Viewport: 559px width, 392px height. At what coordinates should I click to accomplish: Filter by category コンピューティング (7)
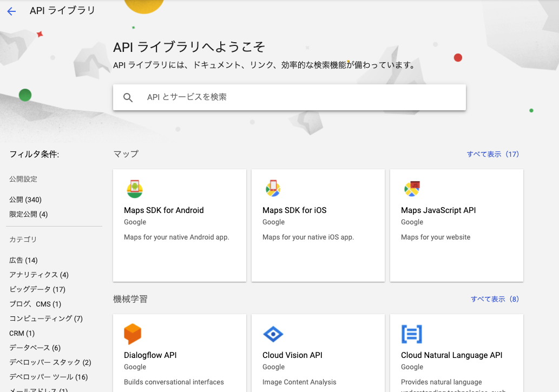(46, 318)
